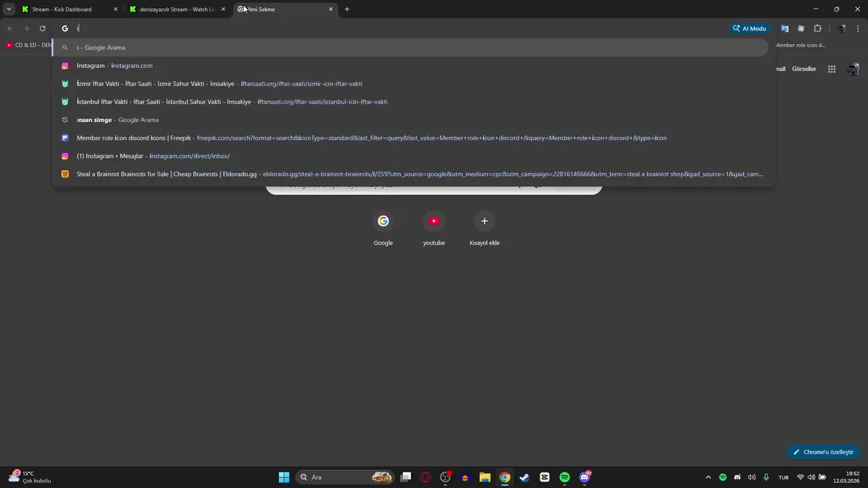Open File Explorer from the taskbar
Screen dimensions: 868x488
coord(485,477)
